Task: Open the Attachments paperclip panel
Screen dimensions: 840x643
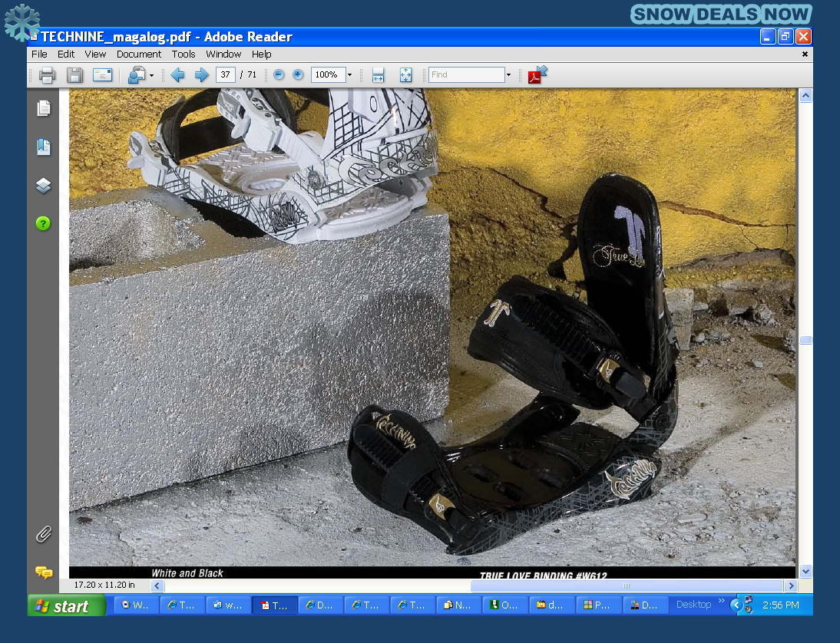Action: pyautogui.click(x=44, y=534)
